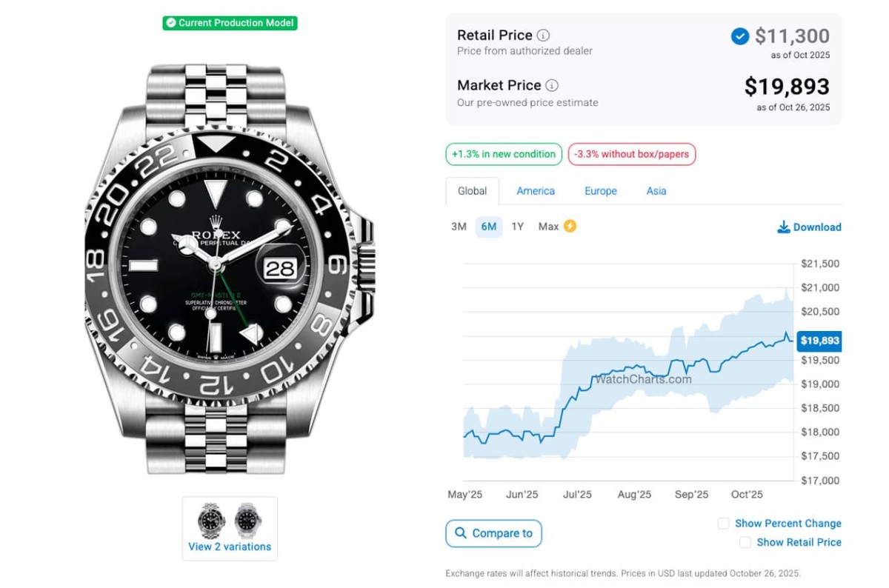This screenshot has height=588, width=889.
Task: Show the Max price history
Action: coord(548,227)
